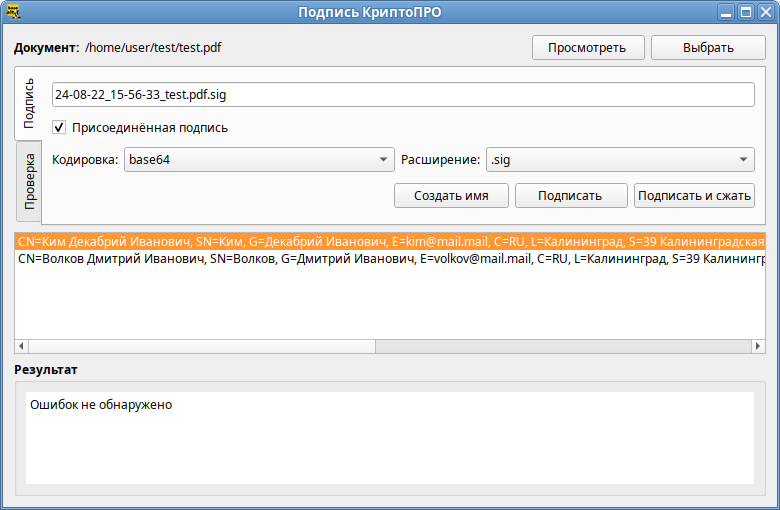Select the Волков Дмитрий Иванович certificate row

390,259
